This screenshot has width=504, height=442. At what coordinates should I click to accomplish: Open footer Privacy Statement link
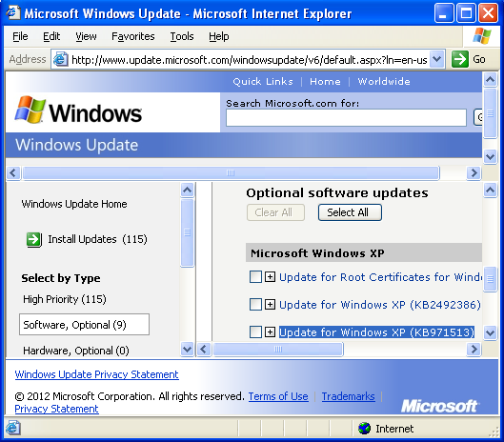point(56,409)
